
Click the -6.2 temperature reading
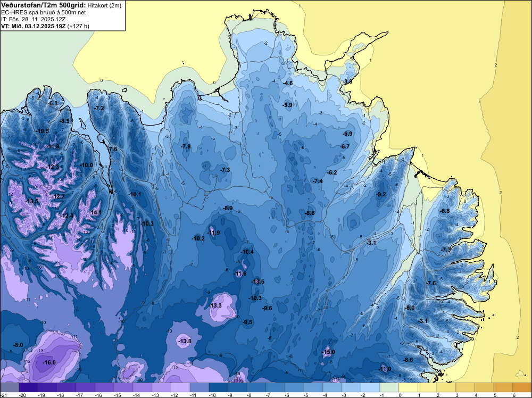coord(332,172)
